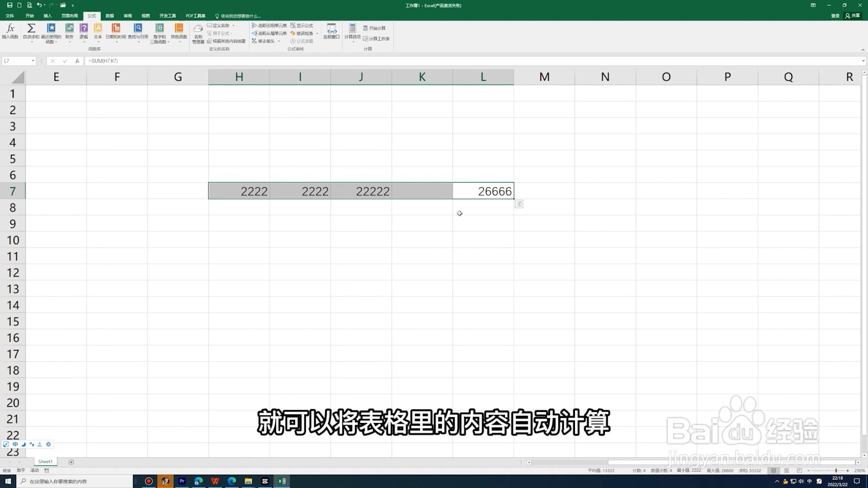868x488 pixels.
Task: Click the Tell Me search box
Action: [238, 16]
